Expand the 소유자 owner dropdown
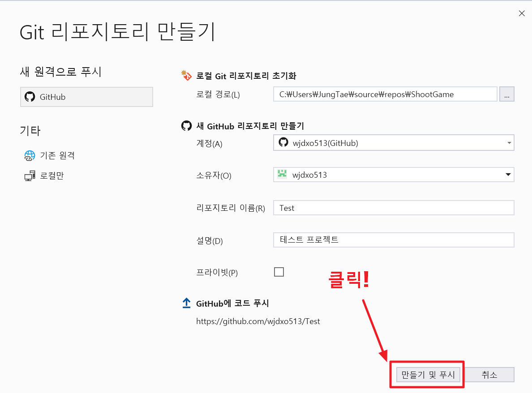This screenshot has width=532, height=393. click(509, 175)
